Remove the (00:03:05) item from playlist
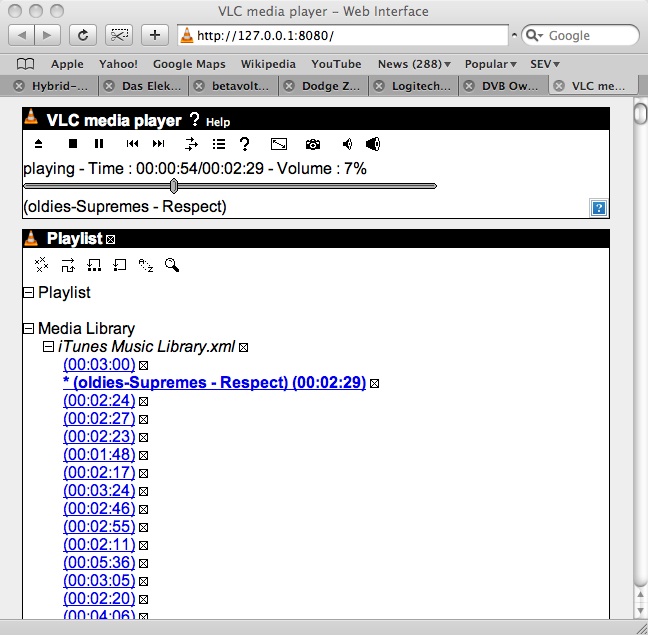 (143, 581)
